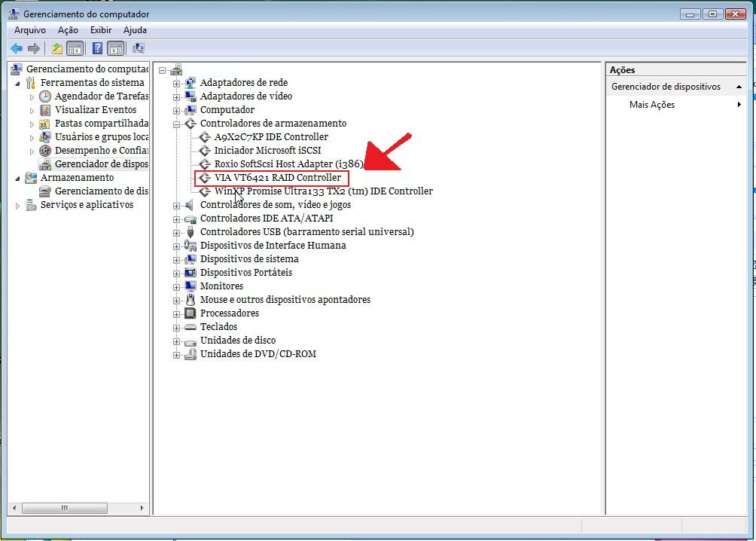Select Gerenciador de dispositivos in left tree

pyautogui.click(x=101, y=164)
